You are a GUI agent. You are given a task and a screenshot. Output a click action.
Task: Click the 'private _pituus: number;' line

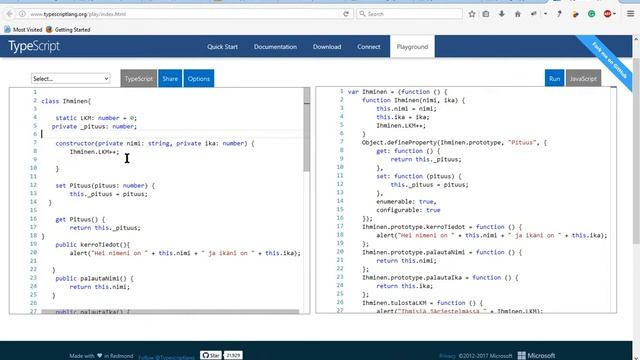(94, 127)
